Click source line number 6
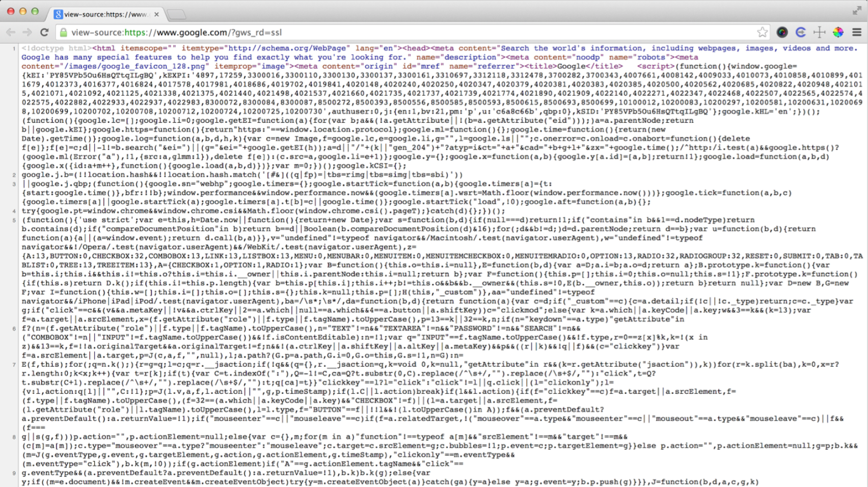The width and height of the screenshot is (868, 487). [14, 329]
